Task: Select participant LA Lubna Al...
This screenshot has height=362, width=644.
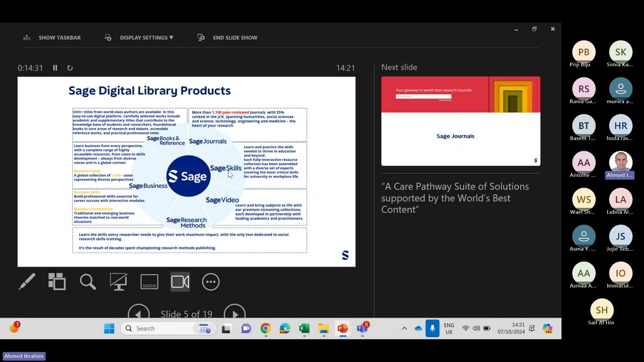Action: coord(620,202)
